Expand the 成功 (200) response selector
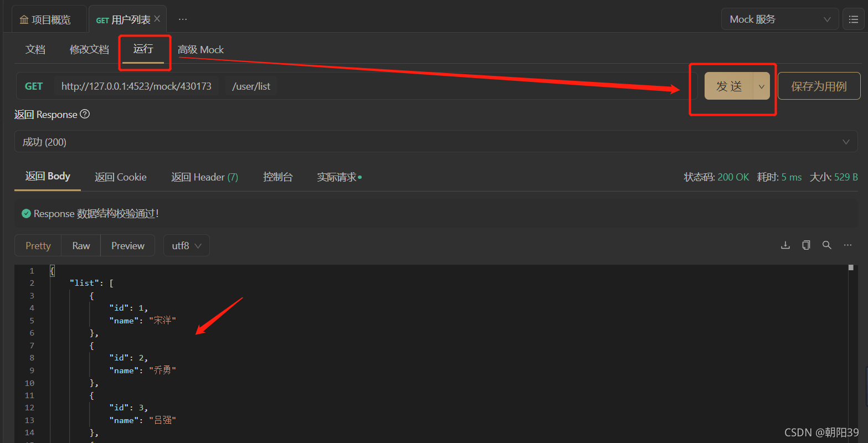The image size is (868, 443). [x=846, y=142]
